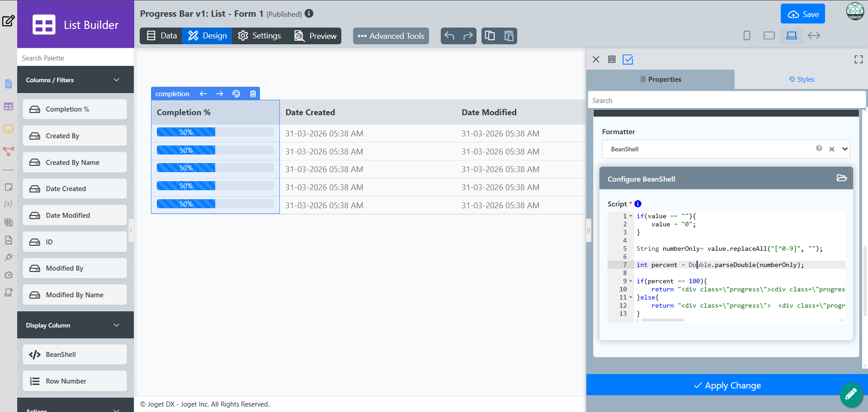Image resolution: width=868 pixels, height=412 pixels.
Task: Switch to the Styles tab
Action: tap(802, 80)
